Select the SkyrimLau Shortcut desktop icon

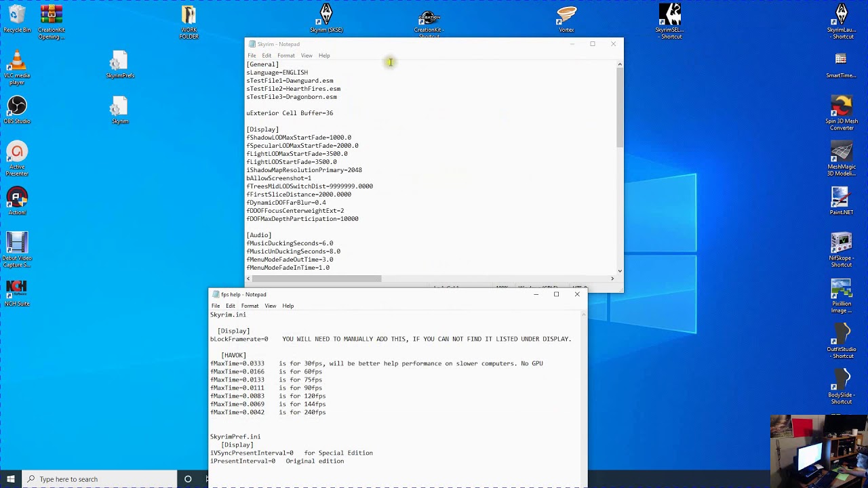point(841,22)
